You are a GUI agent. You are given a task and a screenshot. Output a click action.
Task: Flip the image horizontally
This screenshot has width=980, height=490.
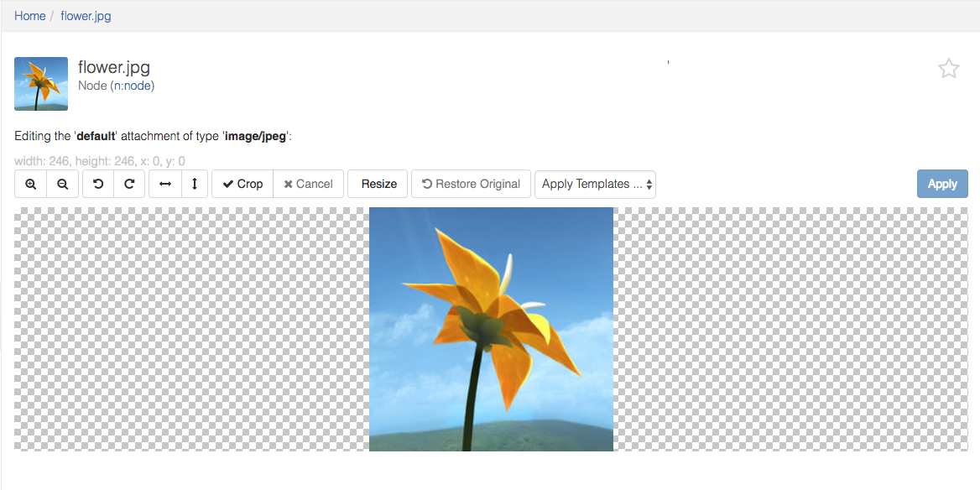coord(165,184)
